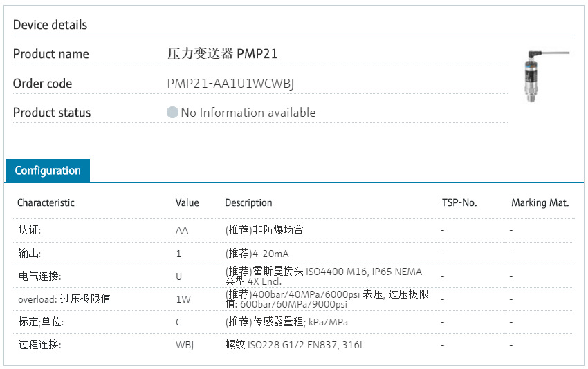Click the No Information available status text
Image resolution: width=588 pixels, height=369 pixels.
248,113
